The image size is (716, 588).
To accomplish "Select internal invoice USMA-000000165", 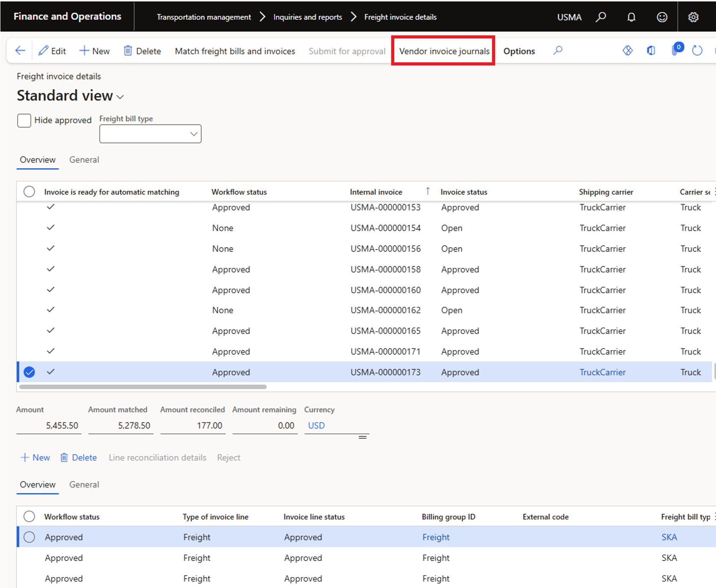I will tap(385, 331).
